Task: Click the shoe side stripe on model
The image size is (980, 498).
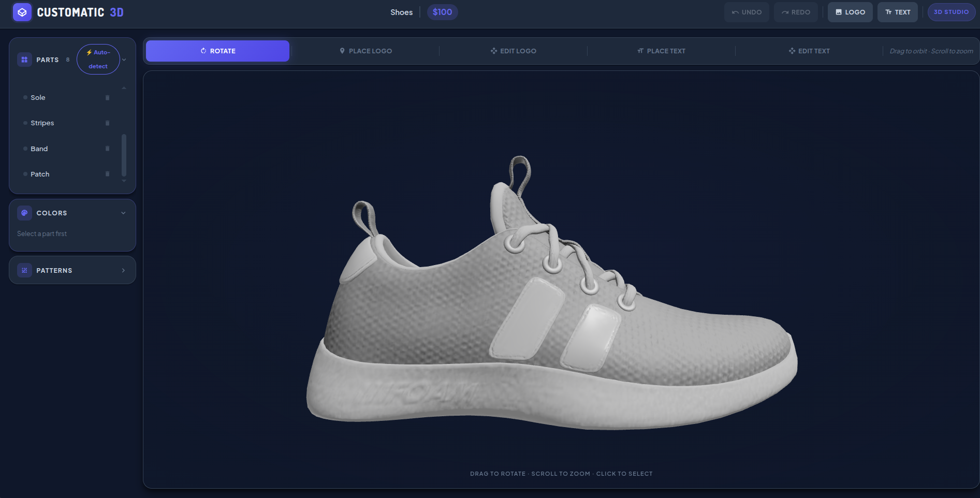Action: tap(527, 318)
